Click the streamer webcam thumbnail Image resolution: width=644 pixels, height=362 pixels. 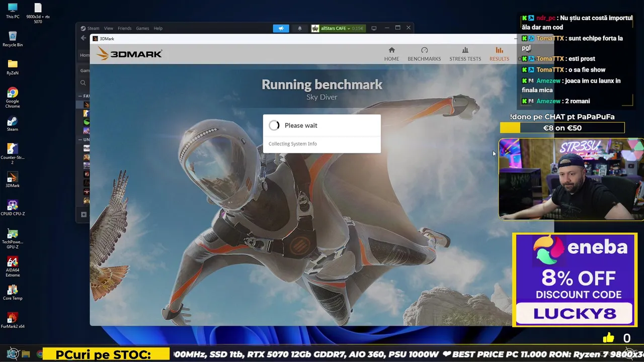[x=571, y=179]
